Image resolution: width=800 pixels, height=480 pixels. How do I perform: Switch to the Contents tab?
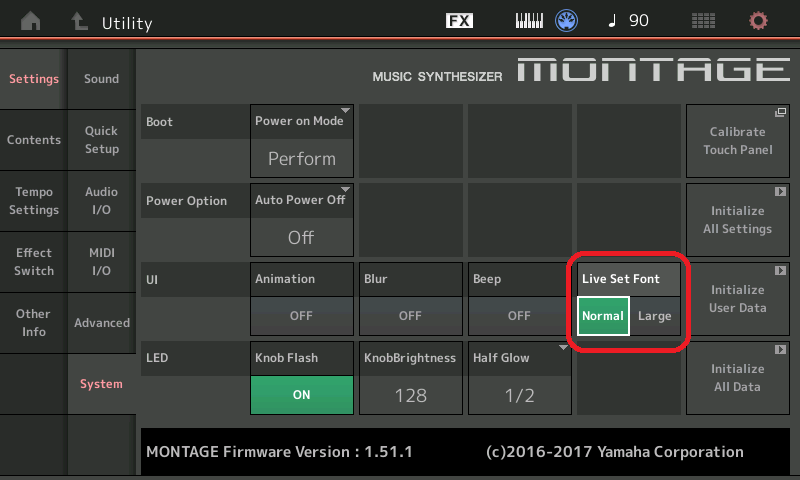click(34, 140)
